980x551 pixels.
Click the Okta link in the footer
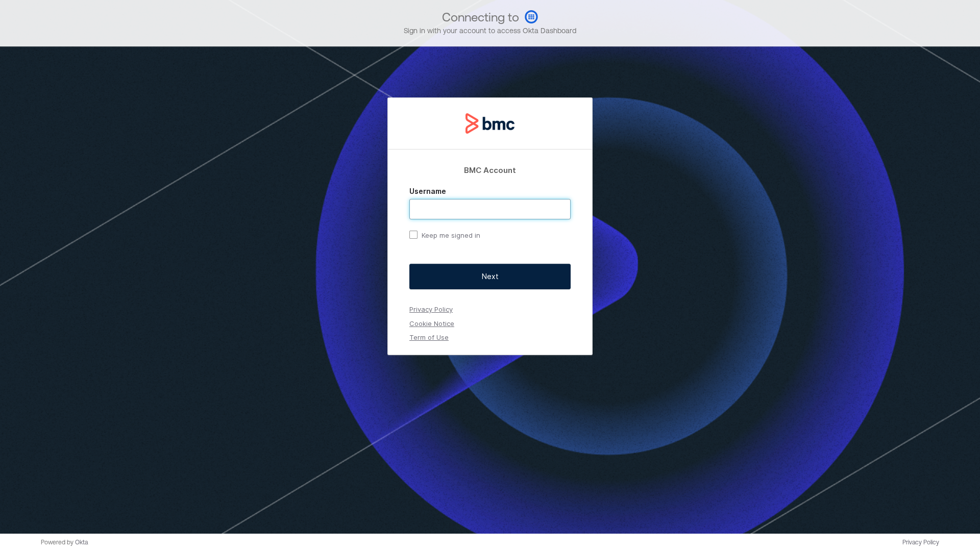pyautogui.click(x=82, y=542)
